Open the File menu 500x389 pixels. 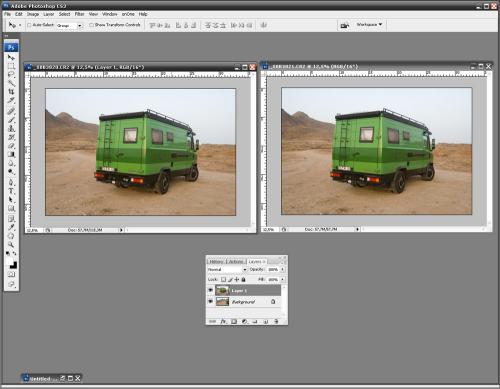(x=7, y=14)
